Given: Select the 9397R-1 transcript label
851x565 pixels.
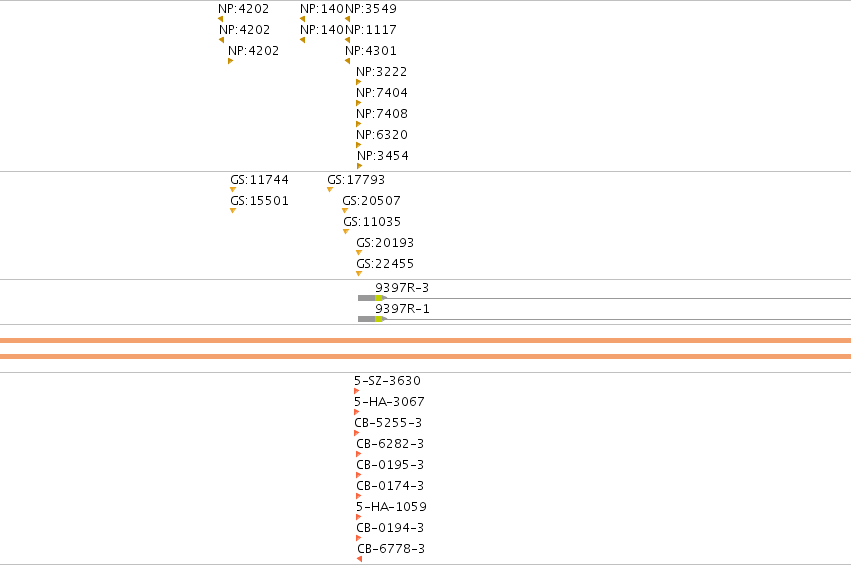Looking at the screenshot, I should point(402,309).
